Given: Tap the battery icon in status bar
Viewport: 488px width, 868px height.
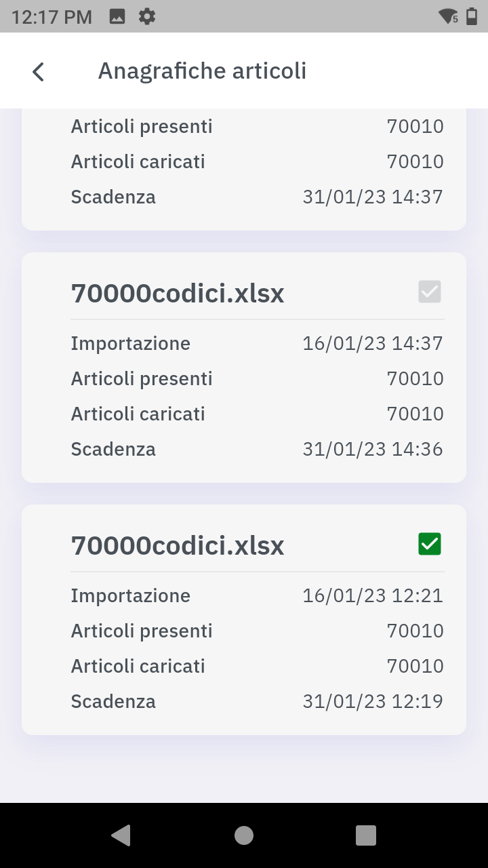Looking at the screenshot, I should tap(472, 17).
